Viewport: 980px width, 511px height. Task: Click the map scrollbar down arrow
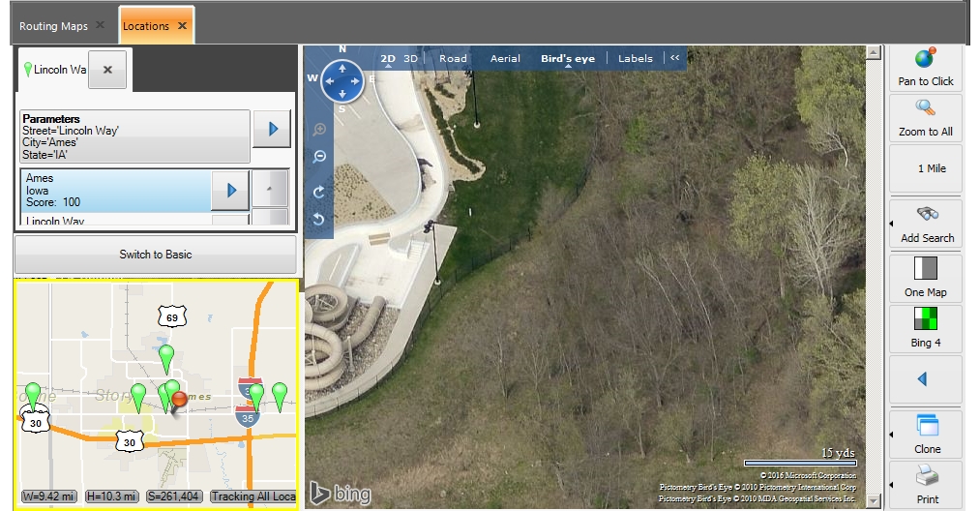point(874,500)
